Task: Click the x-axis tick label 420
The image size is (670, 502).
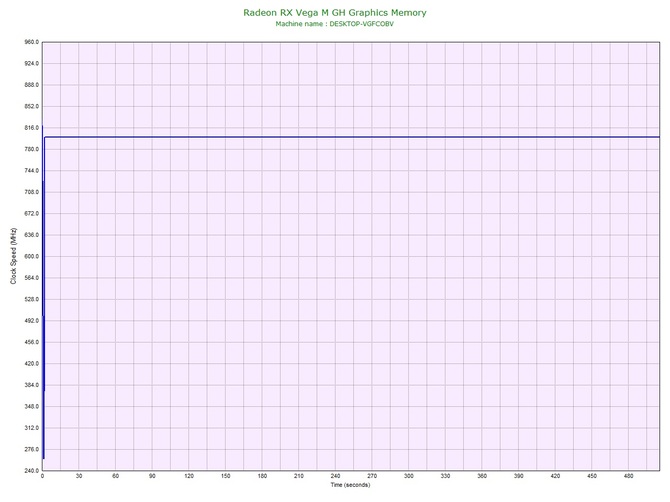Action: click(x=555, y=476)
